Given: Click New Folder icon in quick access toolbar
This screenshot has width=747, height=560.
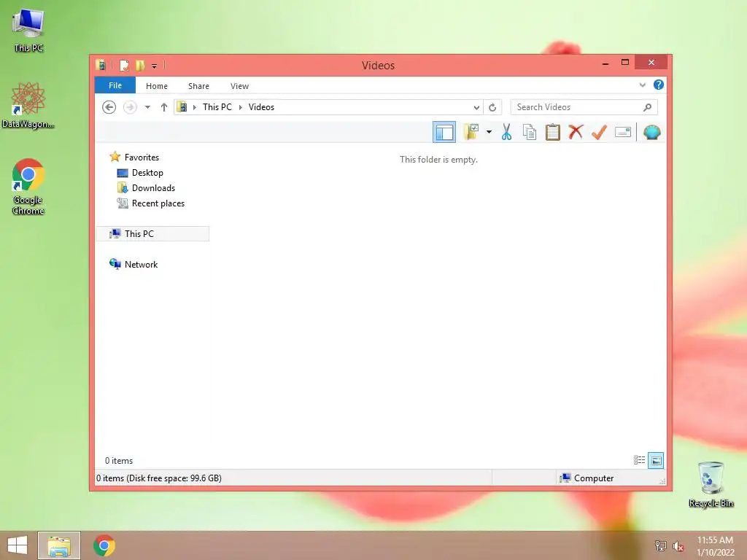Looking at the screenshot, I should click(140, 65).
